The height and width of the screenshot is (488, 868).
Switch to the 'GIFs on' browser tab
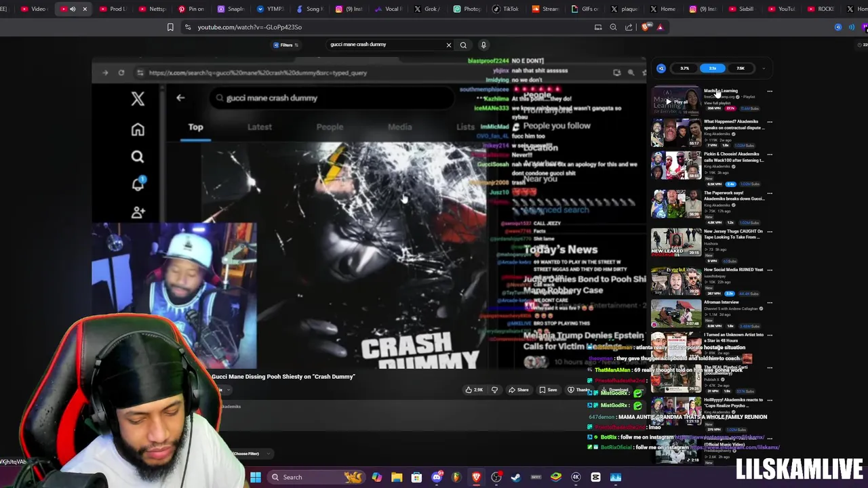[585, 9]
